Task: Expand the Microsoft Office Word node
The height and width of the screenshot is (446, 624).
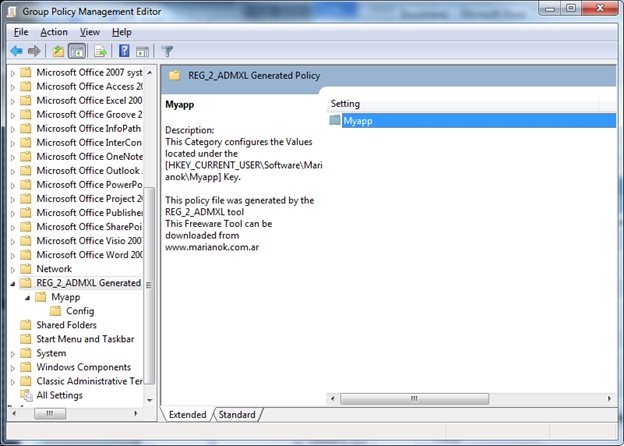Action: (x=13, y=256)
